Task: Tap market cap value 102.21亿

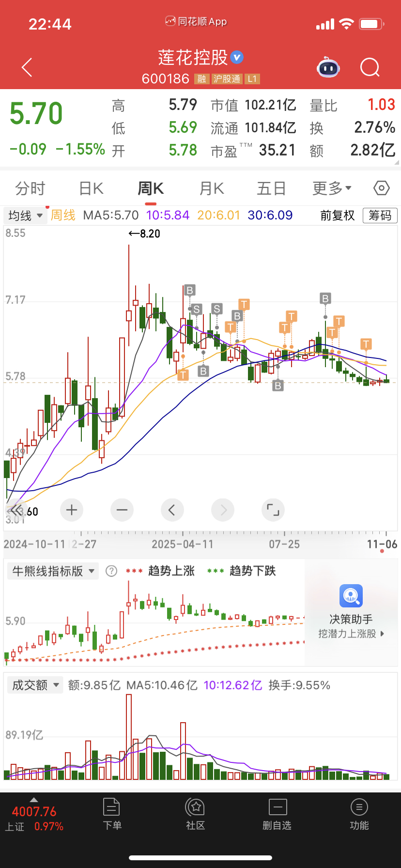Action: [x=270, y=105]
